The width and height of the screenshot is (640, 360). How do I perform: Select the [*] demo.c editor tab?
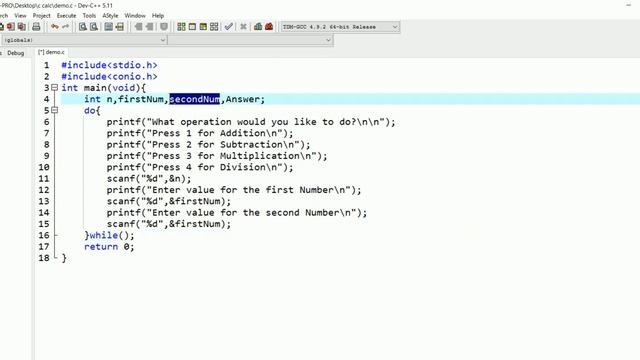point(51,52)
